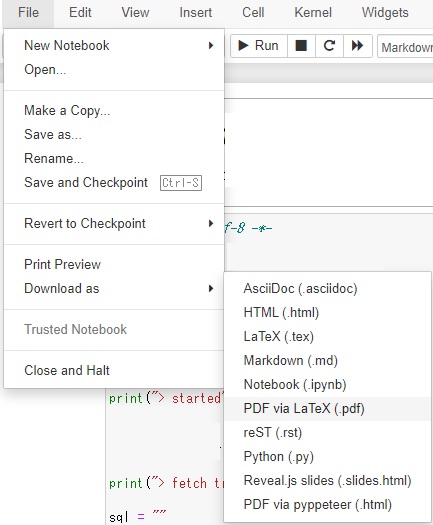Viewport: 433px width, 525px height.
Task: Select Rename...
Action: point(114,158)
